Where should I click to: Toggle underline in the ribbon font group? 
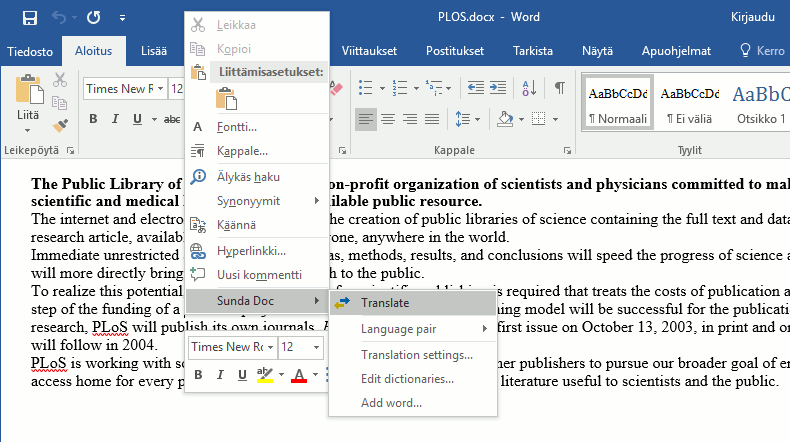(x=137, y=119)
